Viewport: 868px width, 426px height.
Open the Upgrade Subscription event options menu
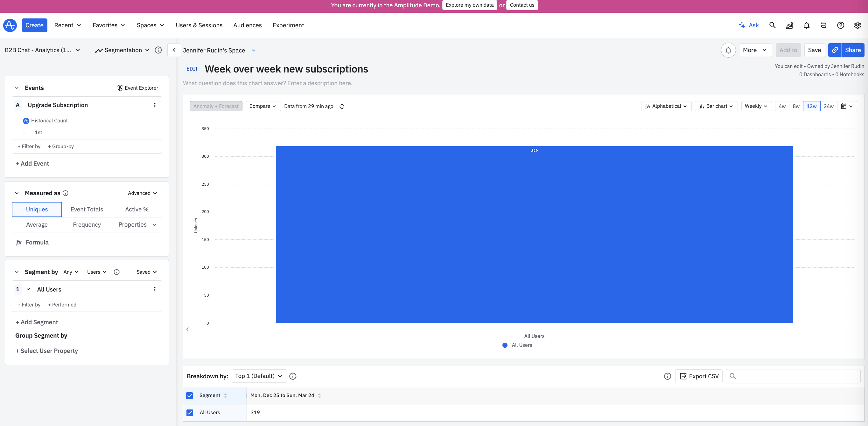click(x=155, y=105)
